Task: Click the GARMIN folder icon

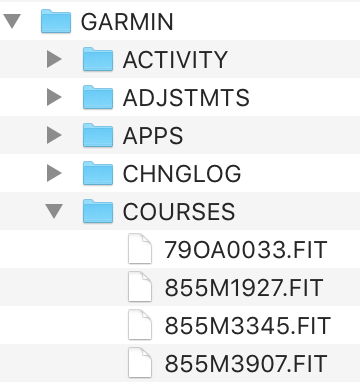Action: click(x=56, y=21)
